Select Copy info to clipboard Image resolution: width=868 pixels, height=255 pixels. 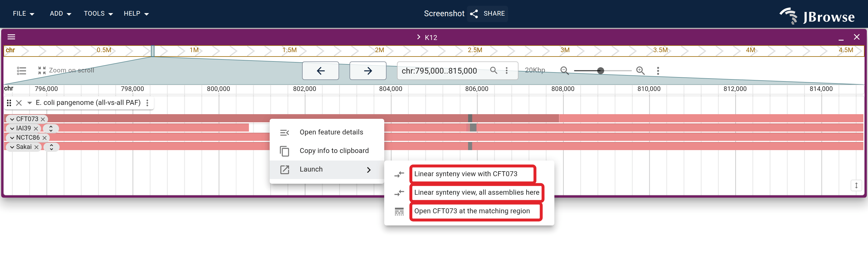[326, 151]
